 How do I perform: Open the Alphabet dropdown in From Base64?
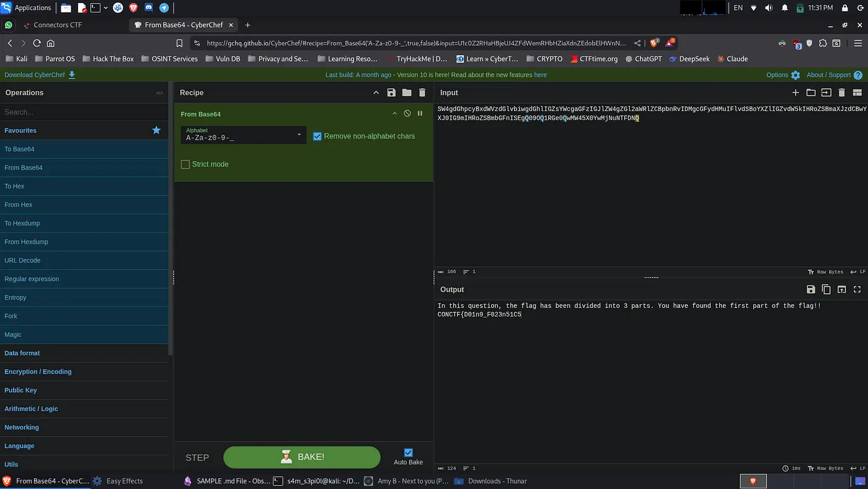click(243, 135)
